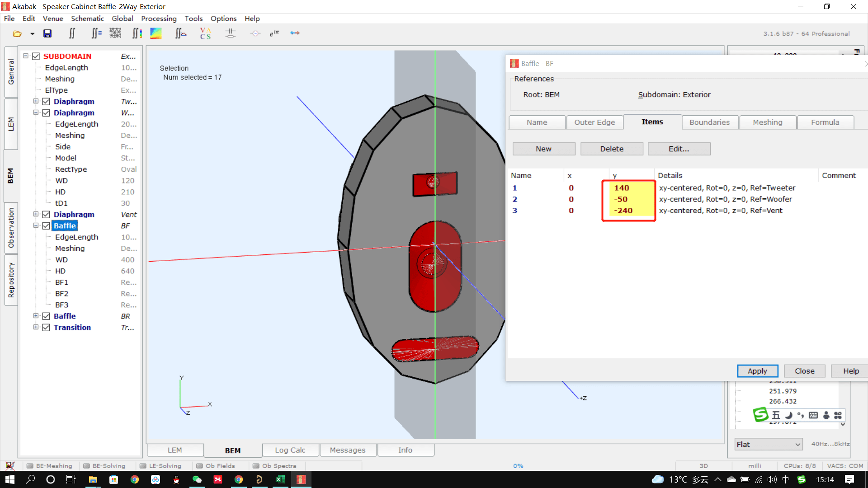The width and height of the screenshot is (868, 488).
Task: Click the capacitor-resistor circuit icon
Action: pyautogui.click(x=231, y=33)
